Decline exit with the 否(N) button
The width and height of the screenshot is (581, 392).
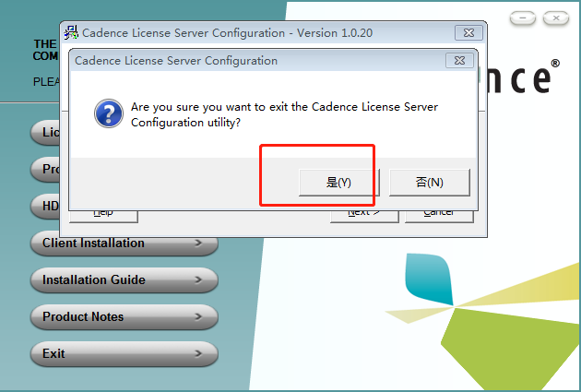coord(430,183)
